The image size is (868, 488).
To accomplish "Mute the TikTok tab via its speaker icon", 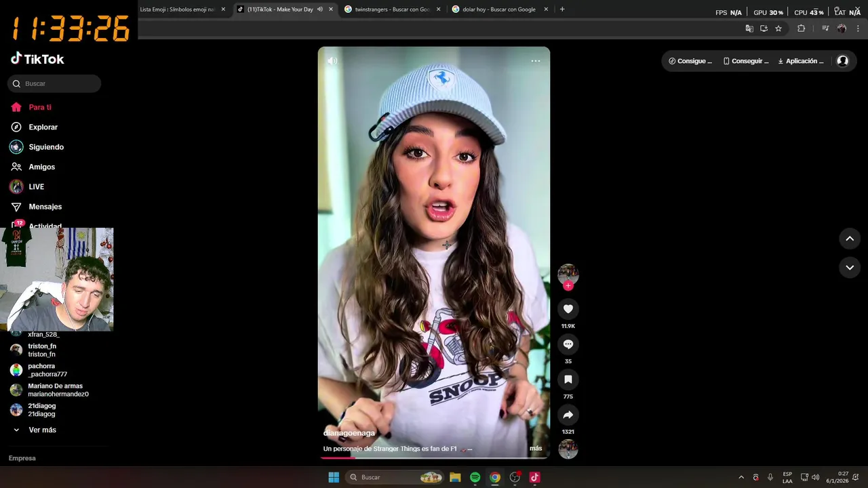I will click(320, 9).
